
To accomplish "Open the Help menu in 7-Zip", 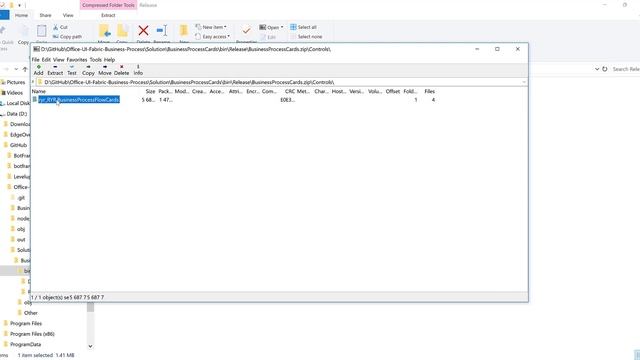I will point(109,60).
